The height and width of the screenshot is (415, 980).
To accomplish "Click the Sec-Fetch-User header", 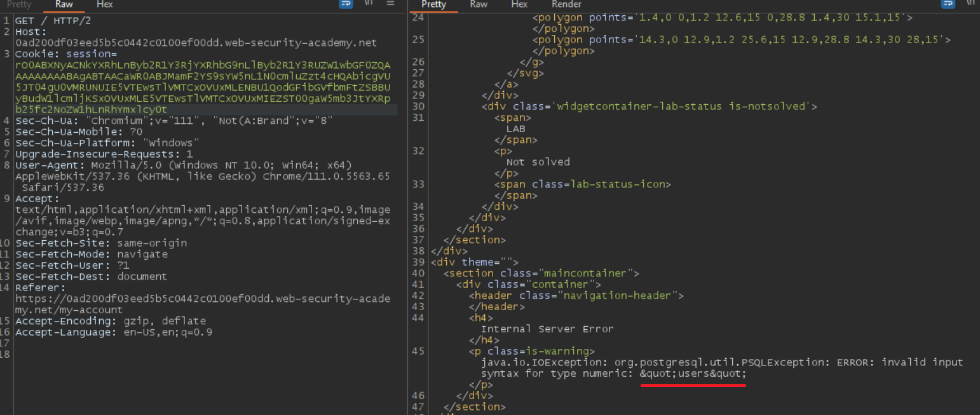I will (x=72, y=265).
